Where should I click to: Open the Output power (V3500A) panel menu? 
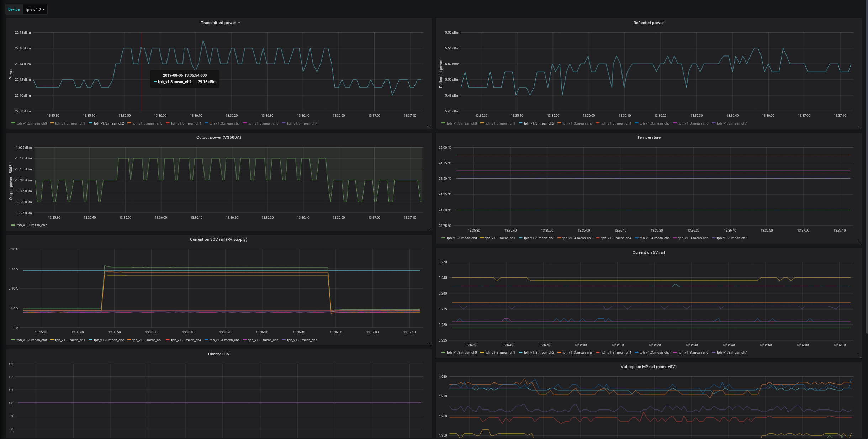click(219, 137)
